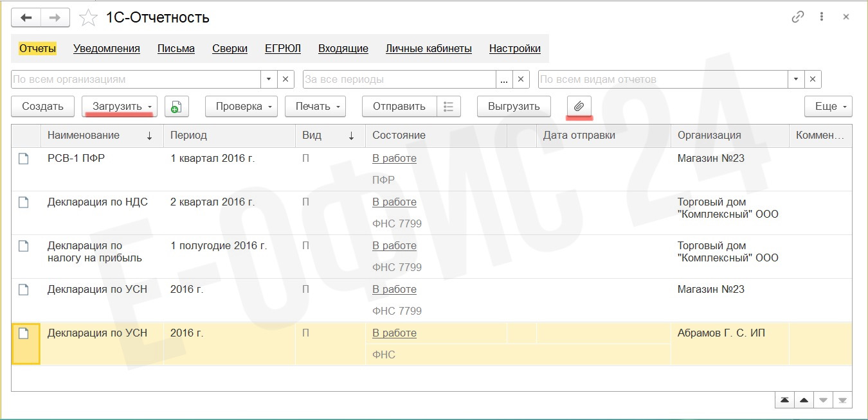Screen dimensions: 868x420
Task: Go forward with the right arrow
Action: coord(55,18)
